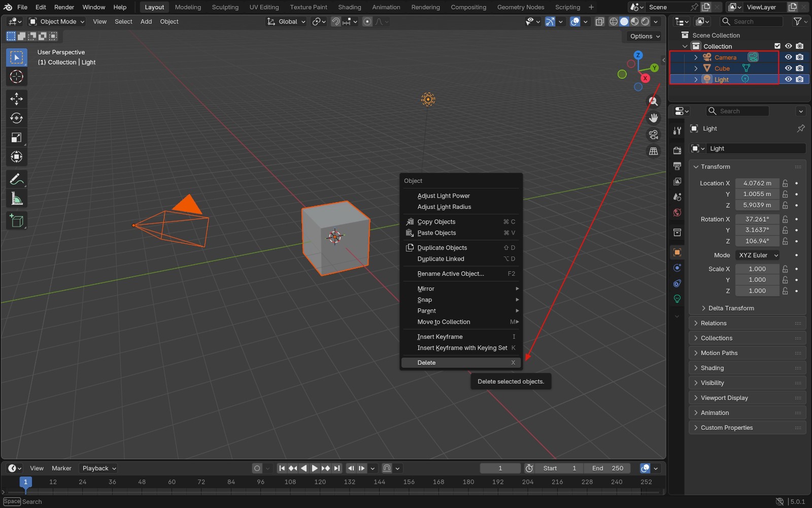The width and height of the screenshot is (812, 508).
Task: Choose the Measure tool
Action: pyautogui.click(x=16, y=199)
